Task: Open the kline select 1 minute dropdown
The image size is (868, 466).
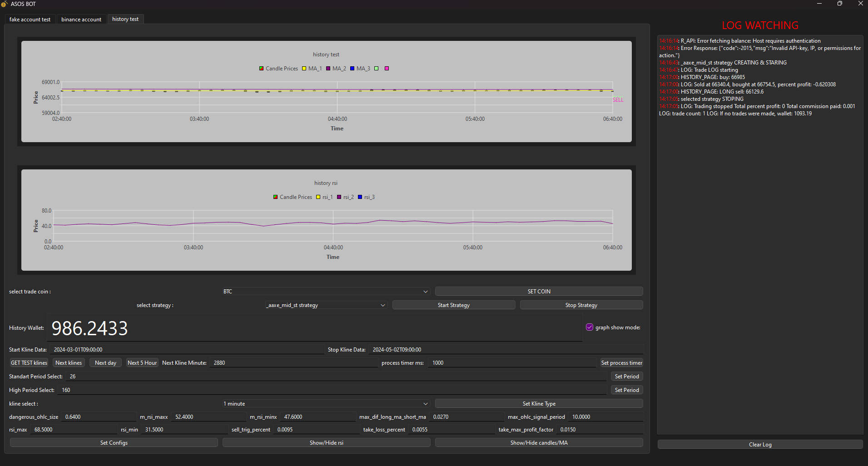Action: pyautogui.click(x=326, y=404)
